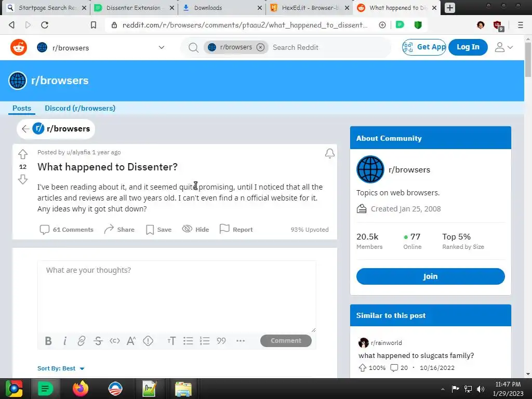Click the browser forward arrow

point(28,25)
